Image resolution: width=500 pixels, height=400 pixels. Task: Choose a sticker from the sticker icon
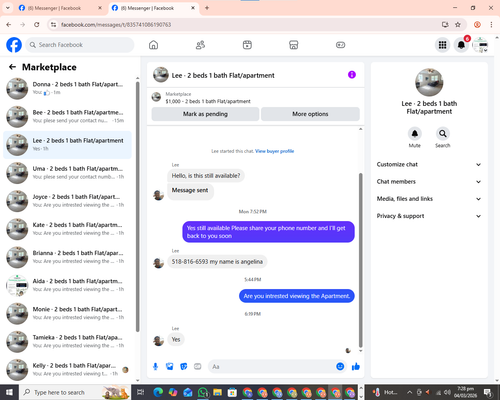click(184, 367)
